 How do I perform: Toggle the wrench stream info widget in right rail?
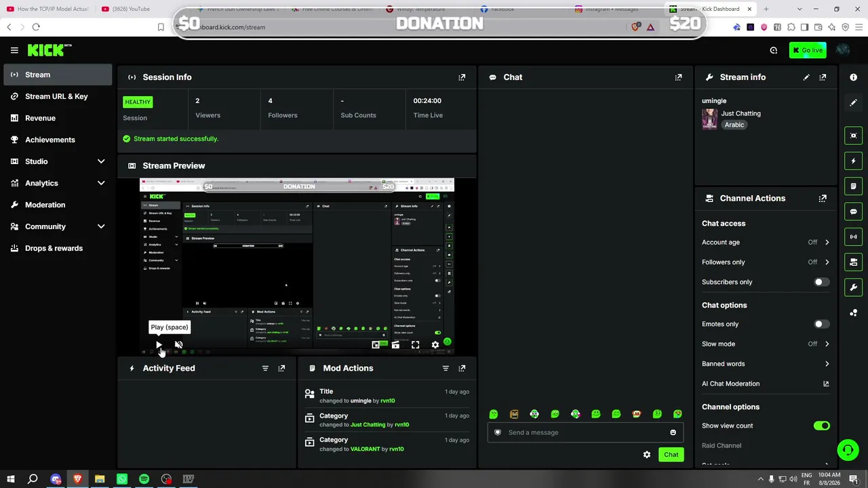tap(853, 287)
